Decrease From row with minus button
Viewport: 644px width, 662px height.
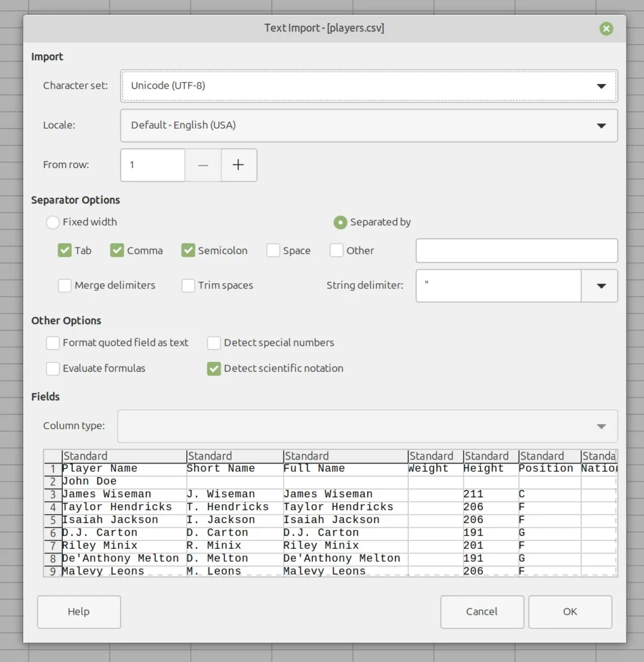pos(203,165)
